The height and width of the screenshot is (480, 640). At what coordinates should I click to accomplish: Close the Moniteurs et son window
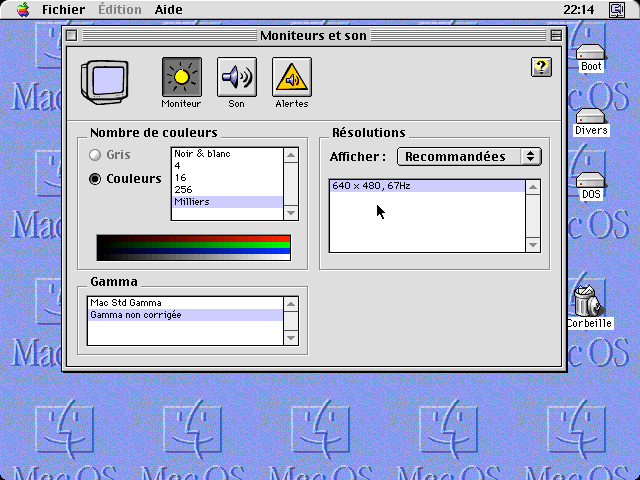tap(71, 36)
